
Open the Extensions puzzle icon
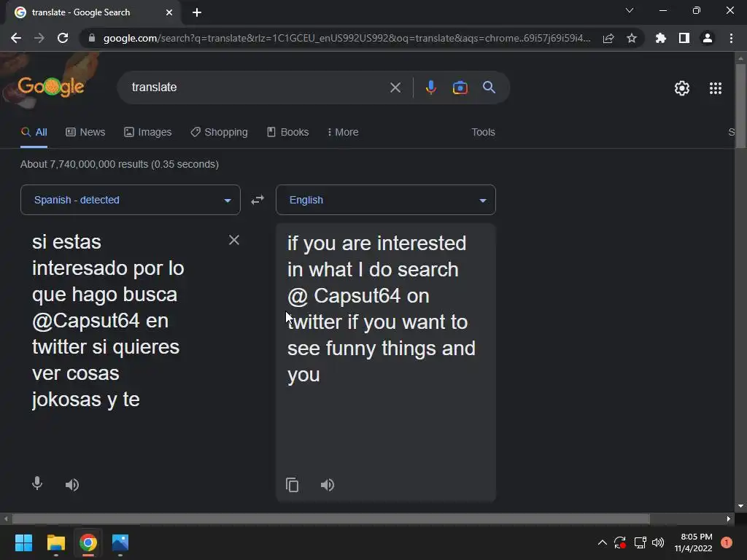(661, 38)
